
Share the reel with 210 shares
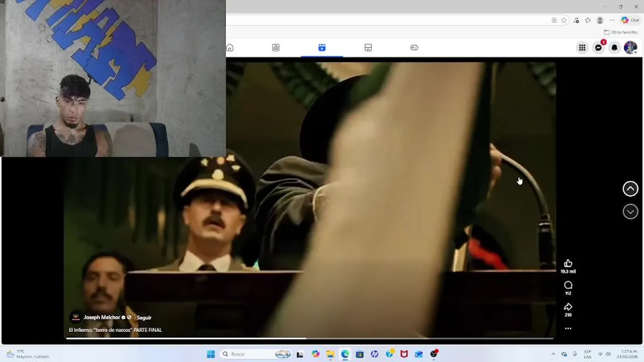[568, 307]
